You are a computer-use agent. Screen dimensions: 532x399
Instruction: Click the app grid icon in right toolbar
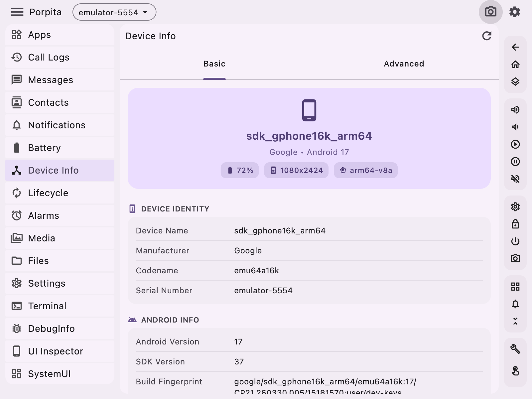pos(515,287)
